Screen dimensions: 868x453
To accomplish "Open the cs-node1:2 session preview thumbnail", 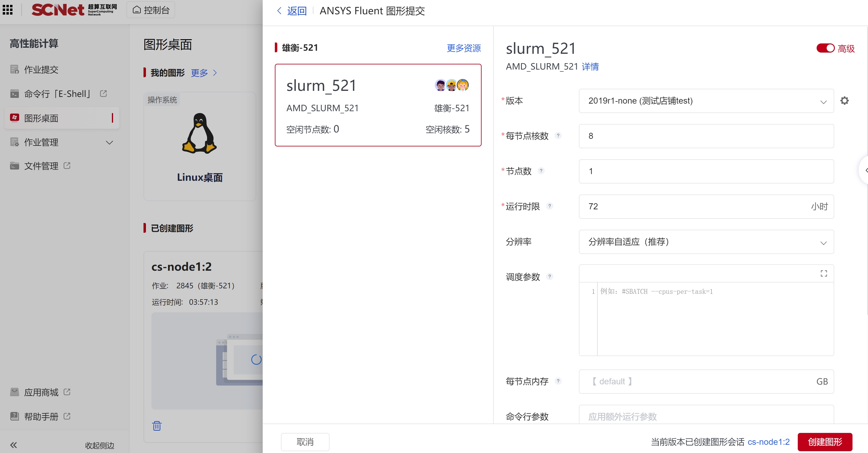I will 207,361.
